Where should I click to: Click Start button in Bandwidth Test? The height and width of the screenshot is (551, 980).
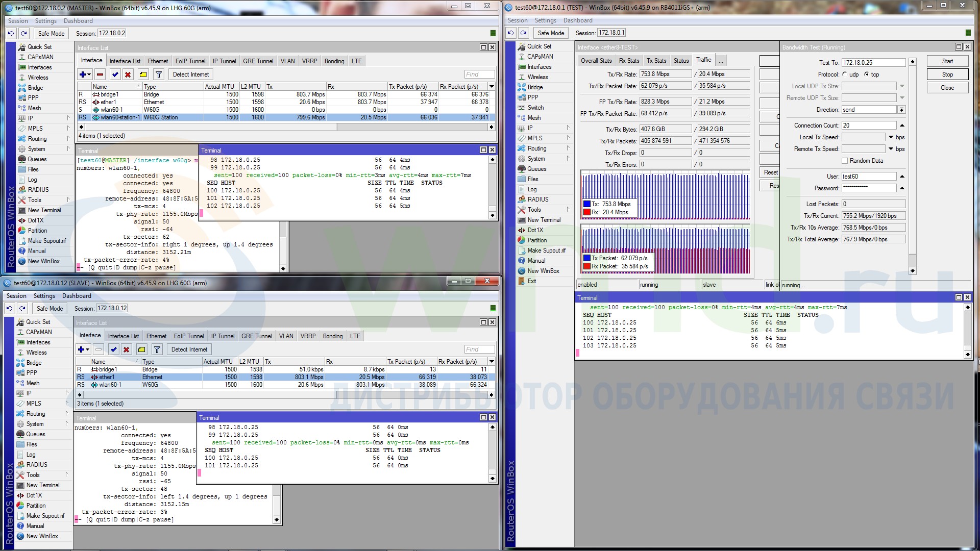click(947, 61)
